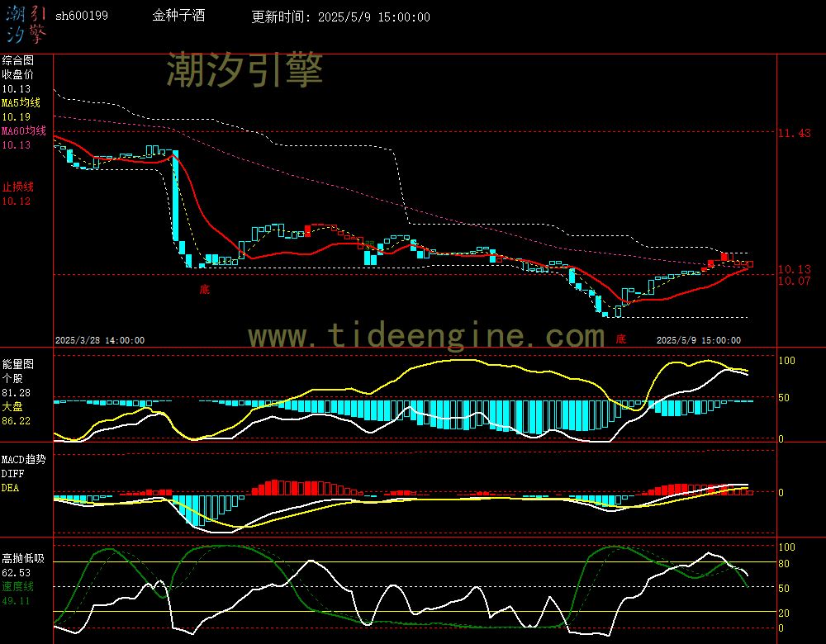Image resolution: width=826 pixels, height=644 pixels.
Task: Click the 0 axis label in MACD panel
Action: pyautogui.click(x=781, y=492)
